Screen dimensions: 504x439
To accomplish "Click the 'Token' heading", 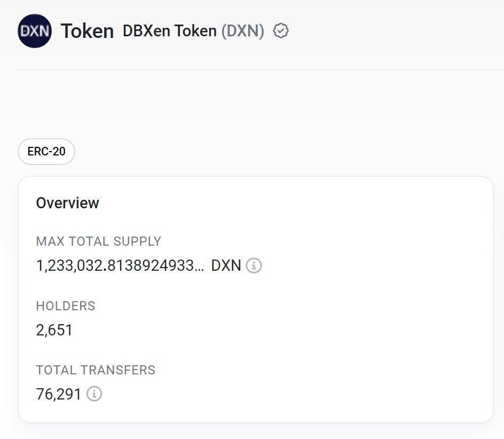I will tap(87, 31).
